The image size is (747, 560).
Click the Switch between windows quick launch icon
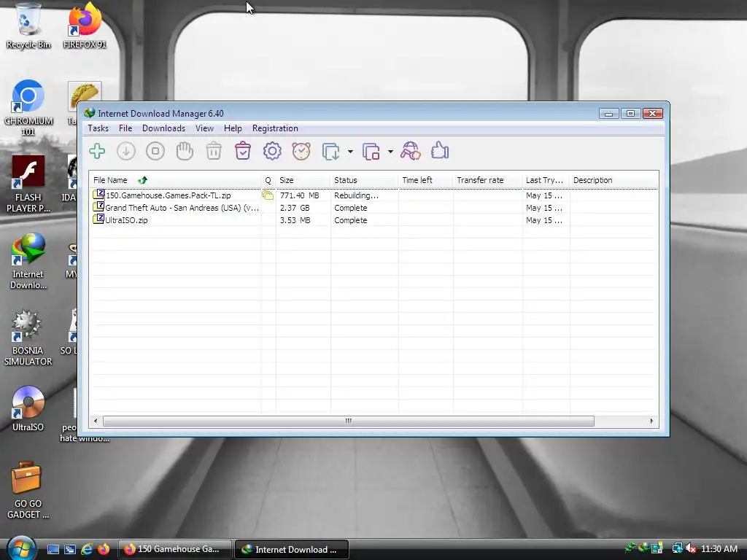(70, 549)
